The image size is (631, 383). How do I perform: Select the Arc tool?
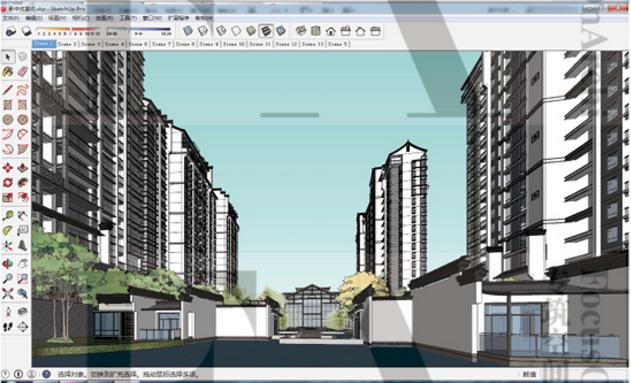pos(8,134)
